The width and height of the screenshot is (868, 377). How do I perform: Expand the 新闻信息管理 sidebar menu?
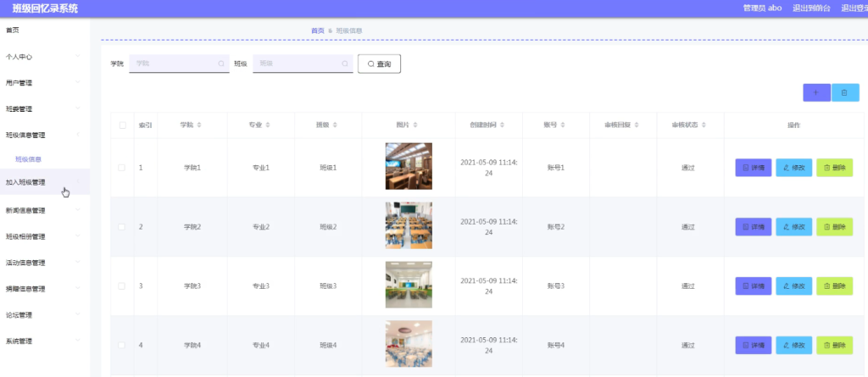tap(45, 210)
